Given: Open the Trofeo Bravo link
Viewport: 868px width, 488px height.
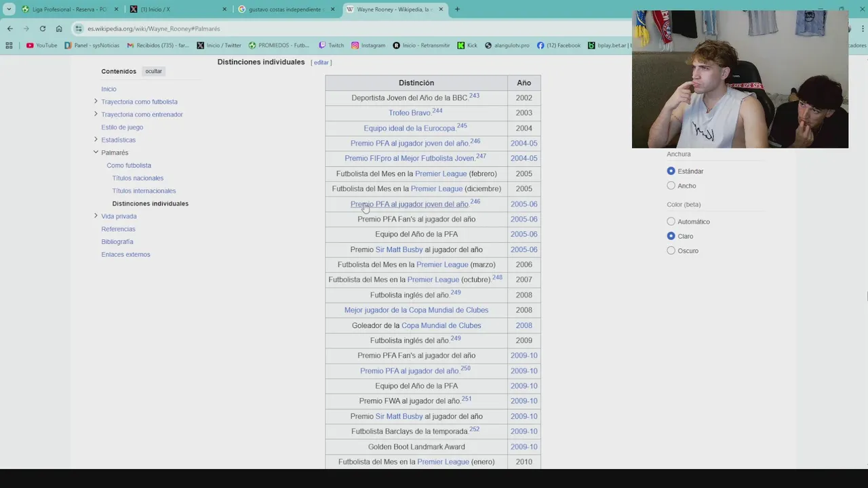Looking at the screenshot, I should pos(410,113).
